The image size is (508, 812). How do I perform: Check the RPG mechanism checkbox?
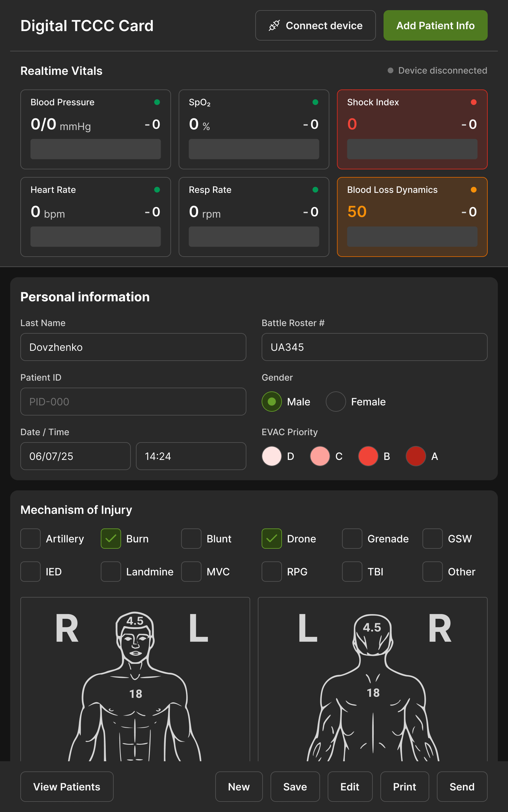tap(272, 572)
